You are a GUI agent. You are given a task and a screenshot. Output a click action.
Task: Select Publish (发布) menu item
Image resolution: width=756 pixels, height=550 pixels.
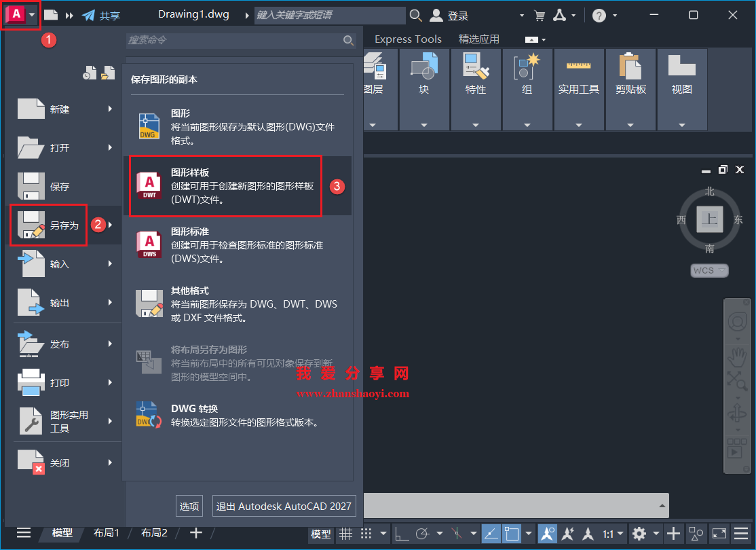[x=65, y=344]
